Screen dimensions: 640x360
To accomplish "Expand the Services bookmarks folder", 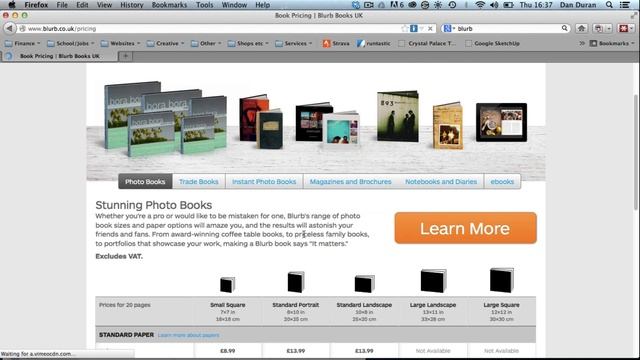I will (x=294, y=43).
